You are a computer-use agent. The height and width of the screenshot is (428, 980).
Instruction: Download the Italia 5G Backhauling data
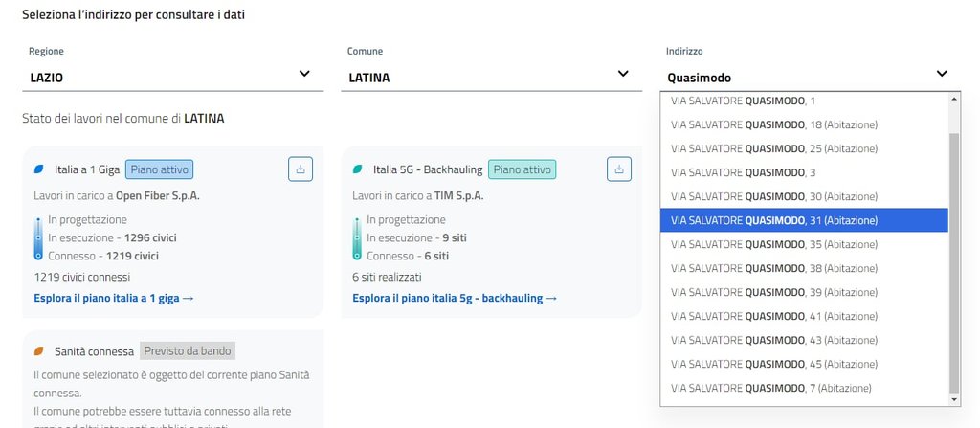coord(619,169)
